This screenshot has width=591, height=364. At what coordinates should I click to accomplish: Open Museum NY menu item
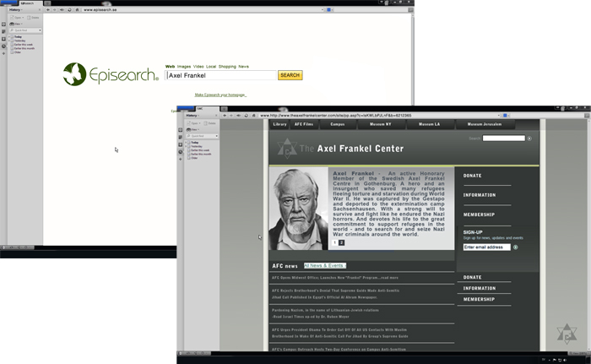pos(380,124)
